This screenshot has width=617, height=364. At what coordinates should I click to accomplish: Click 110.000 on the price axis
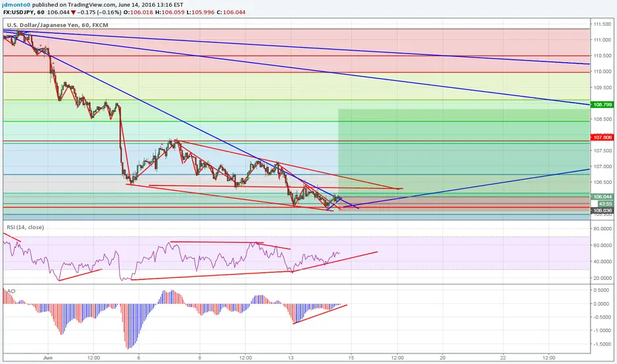pos(602,71)
